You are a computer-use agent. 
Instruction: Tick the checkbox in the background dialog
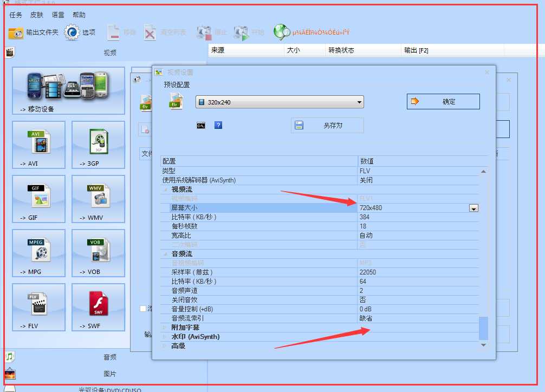pos(143,309)
